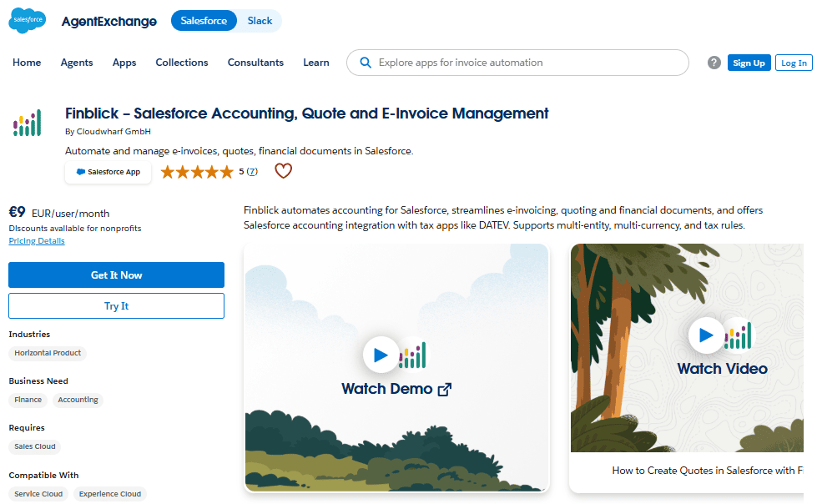Play the Watch Demo video button
This screenshot has height=504, width=817.
(381, 355)
